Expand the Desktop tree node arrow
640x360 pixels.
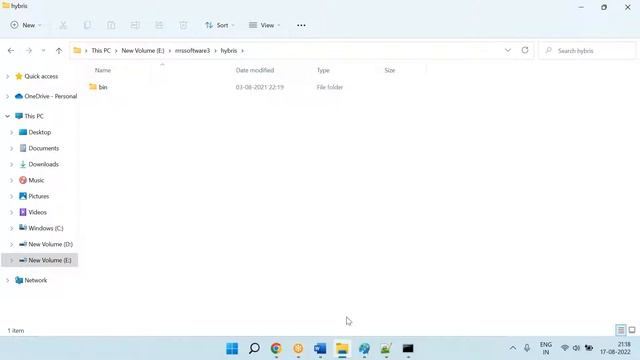(11, 132)
